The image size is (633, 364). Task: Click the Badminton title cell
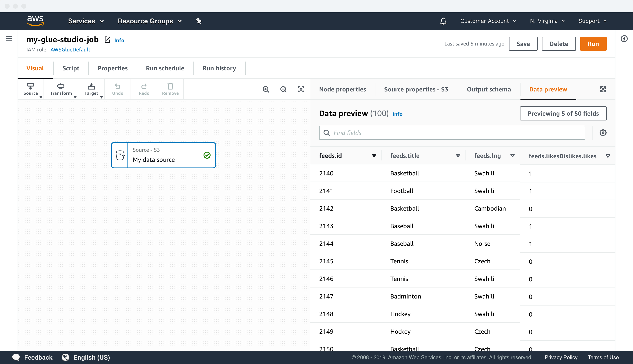click(406, 296)
